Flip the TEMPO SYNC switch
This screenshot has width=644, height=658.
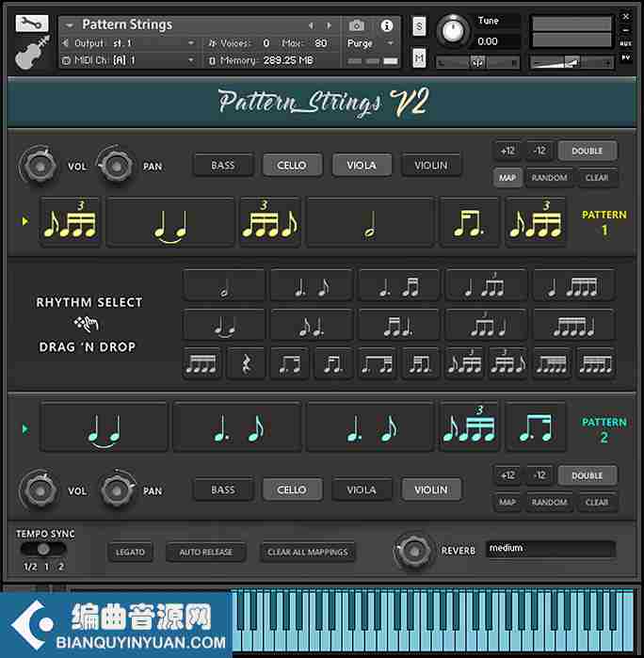(43, 549)
